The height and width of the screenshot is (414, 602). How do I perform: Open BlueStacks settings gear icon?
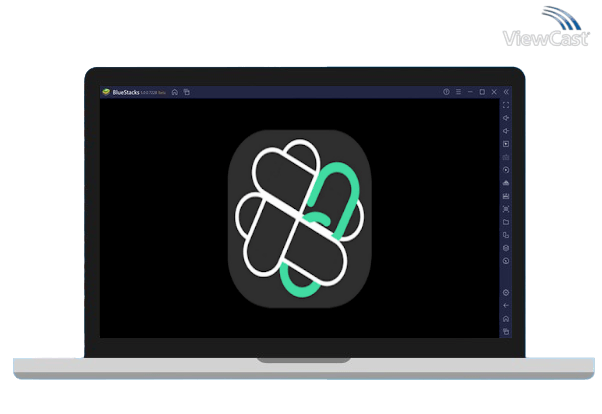coord(506,293)
